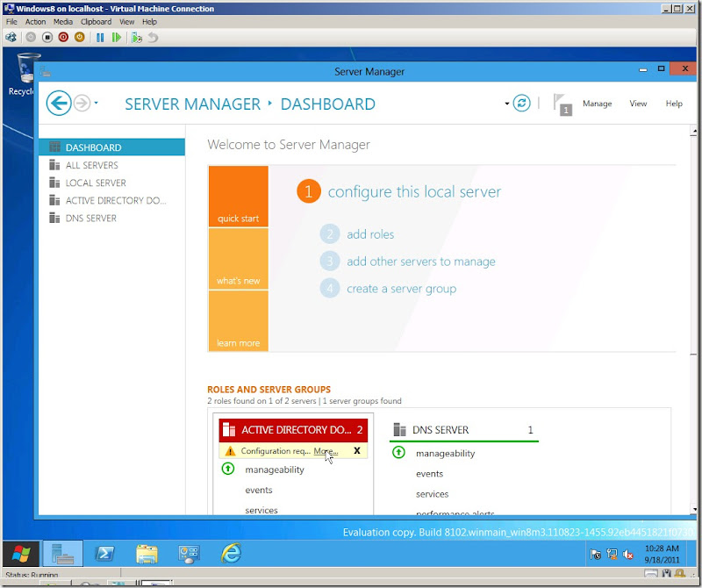Click the Refresh icon in Server Manager
This screenshot has width=702, height=588.
pos(521,103)
